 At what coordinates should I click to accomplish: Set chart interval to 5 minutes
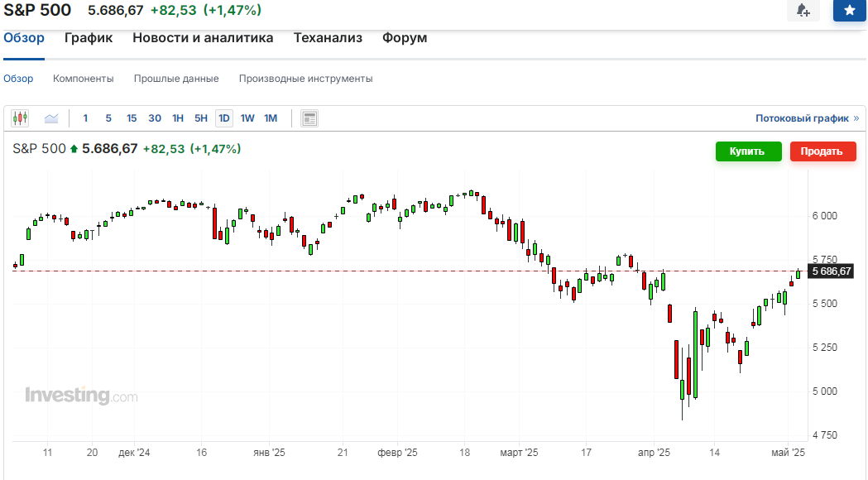click(108, 118)
